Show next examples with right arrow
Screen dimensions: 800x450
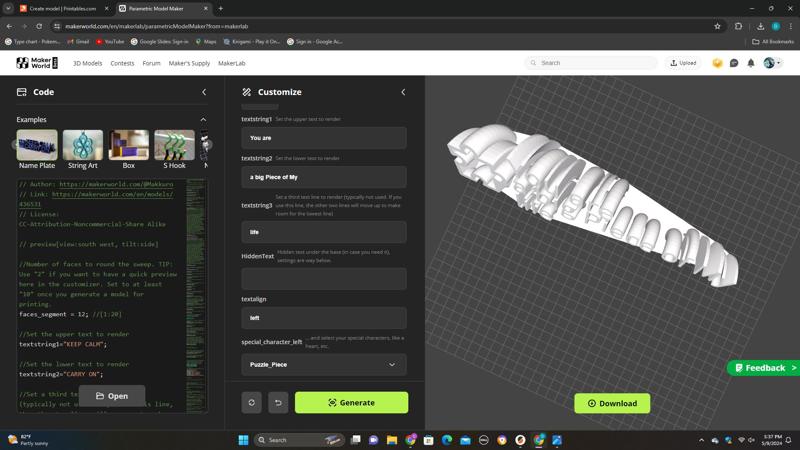[207, 144]
